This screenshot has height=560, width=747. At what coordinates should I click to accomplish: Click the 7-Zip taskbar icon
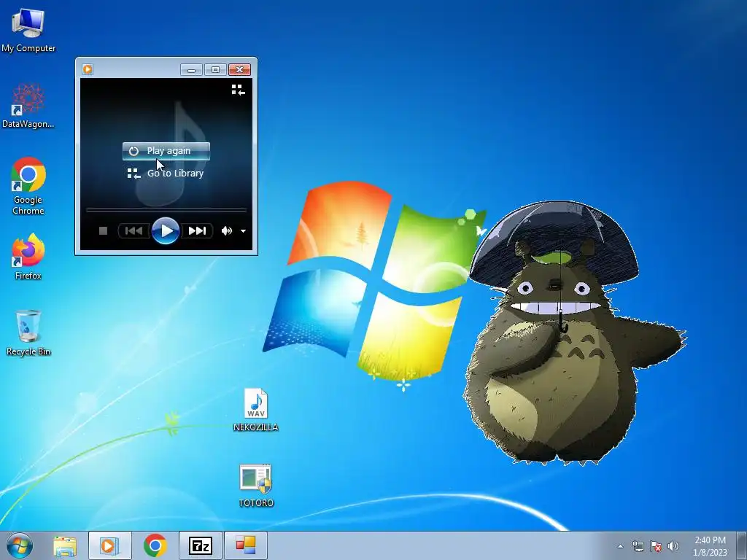(x=200, y=545)
